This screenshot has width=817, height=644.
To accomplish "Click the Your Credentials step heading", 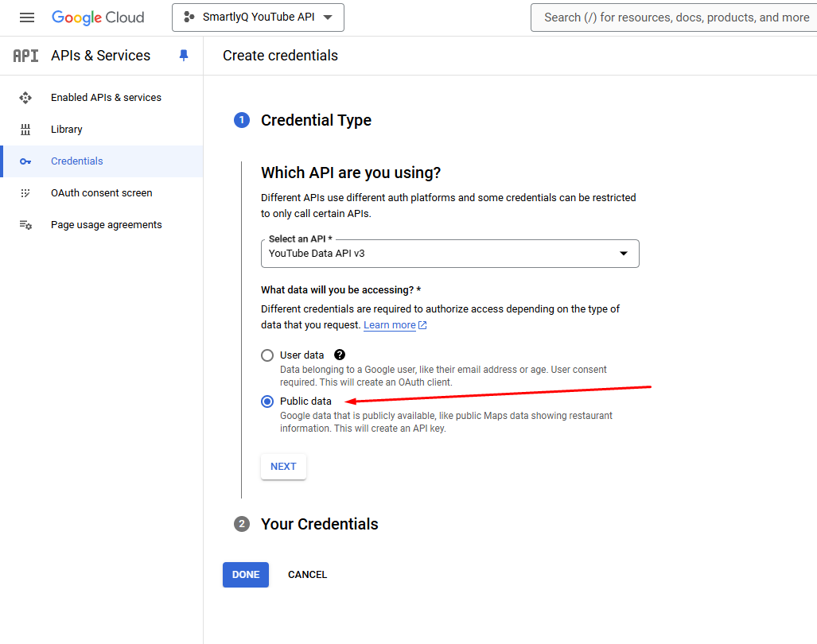I will click(x=319, y=524).
